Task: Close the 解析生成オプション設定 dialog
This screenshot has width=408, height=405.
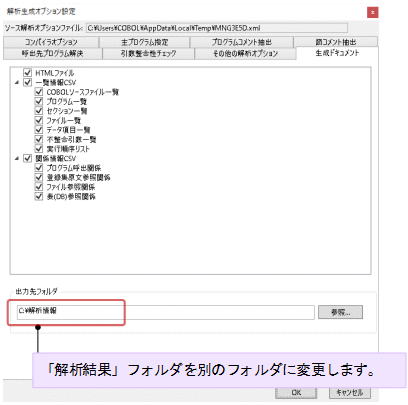Action: (x=372, y=12)
